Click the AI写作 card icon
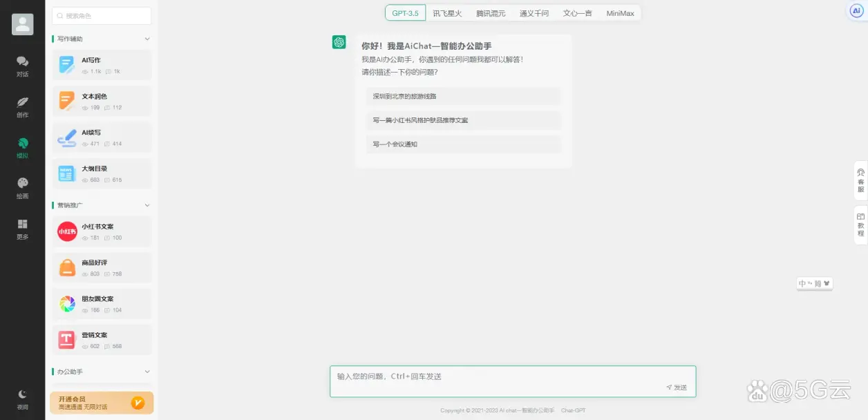 [67, 65]
